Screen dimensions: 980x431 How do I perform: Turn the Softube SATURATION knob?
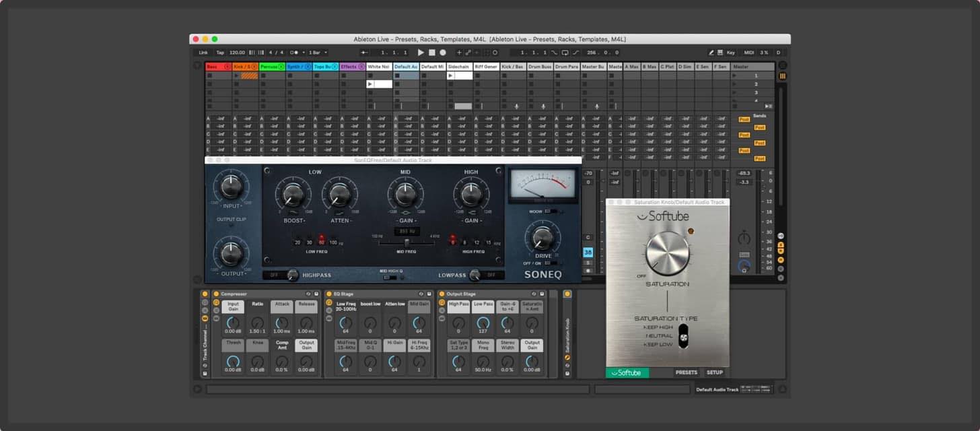pyautogui.click(x=668, y=253)
